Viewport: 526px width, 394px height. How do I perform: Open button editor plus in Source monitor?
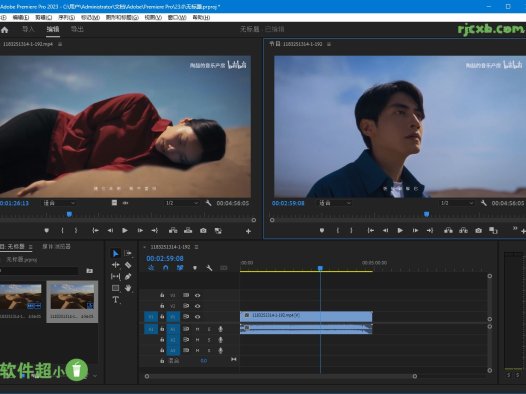[x=248, y=231]
